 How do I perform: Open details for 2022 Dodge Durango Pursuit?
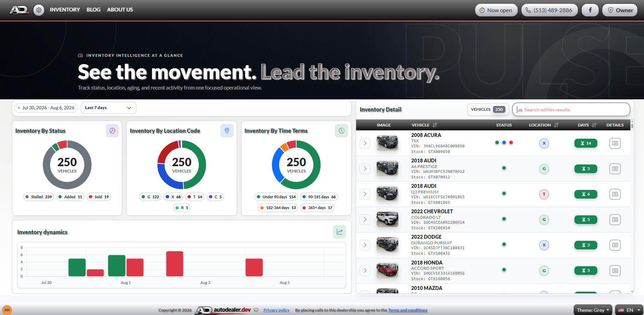615,245
